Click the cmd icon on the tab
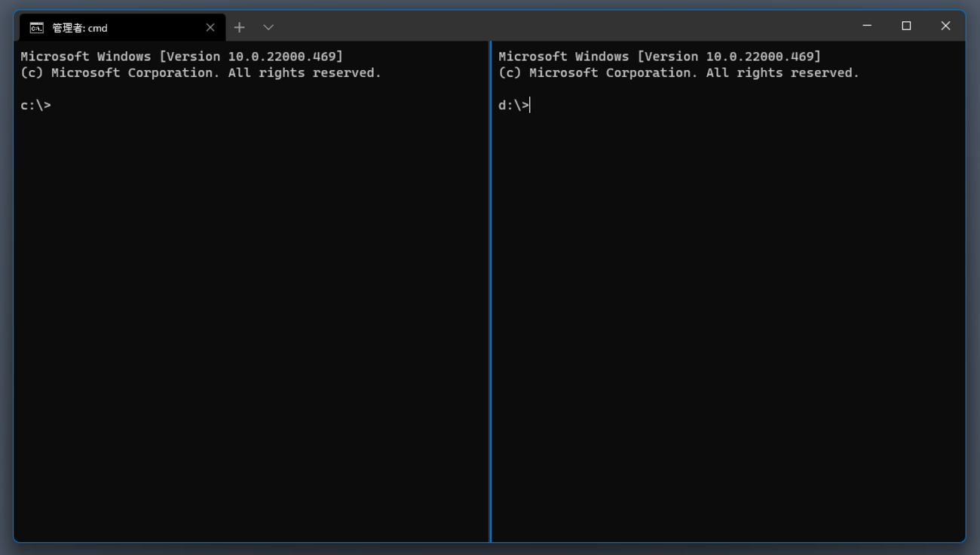The height and width of the screenshot is (555, 980). click(x=36, y=28)
